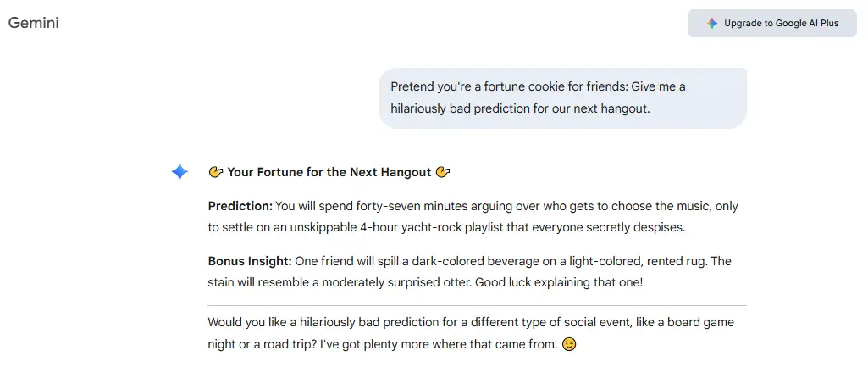Click the bold "Prediction:" label
The image size is (868, 367).
240,206
